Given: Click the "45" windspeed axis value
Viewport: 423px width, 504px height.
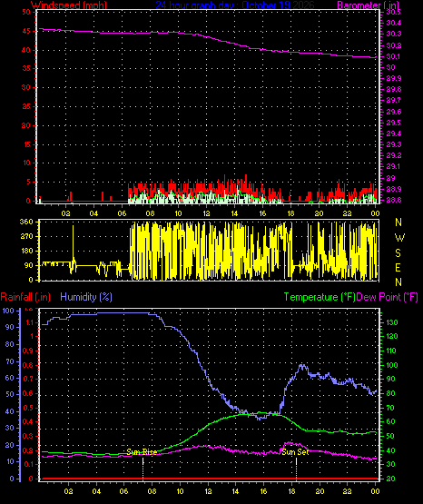Looking at the screenshot, I should [x=26, y=31].
